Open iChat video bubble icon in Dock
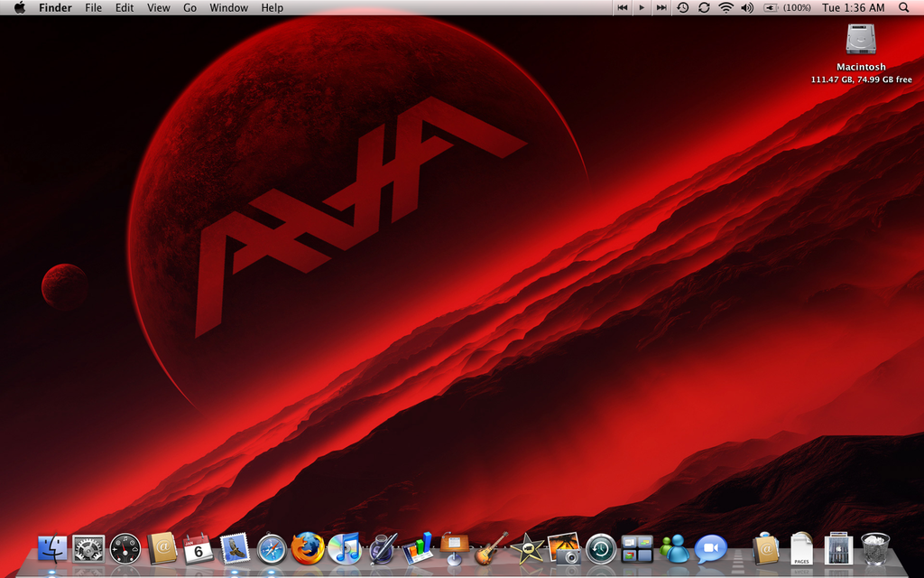Viewport: 924px width, 578px height. coord(711,549)
